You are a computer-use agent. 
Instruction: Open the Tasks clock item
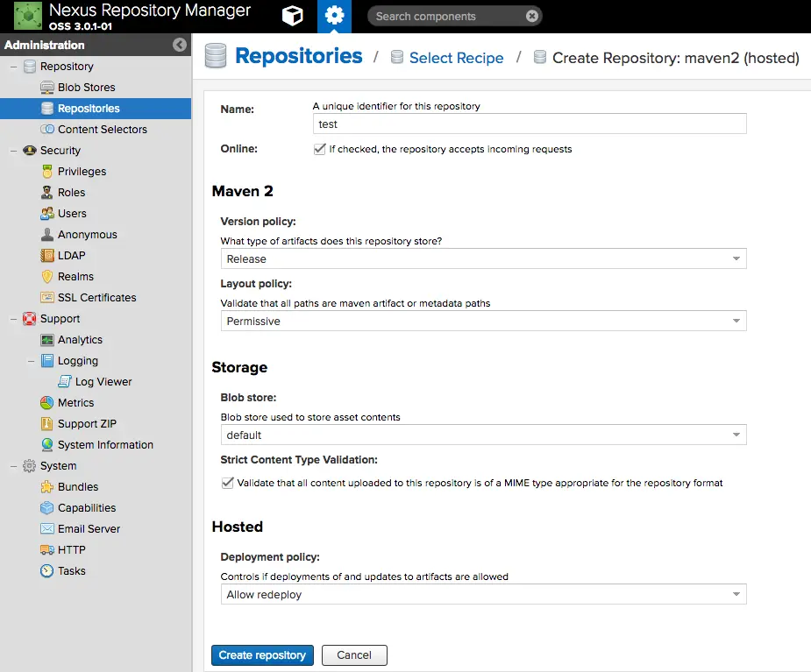(71, 570)
